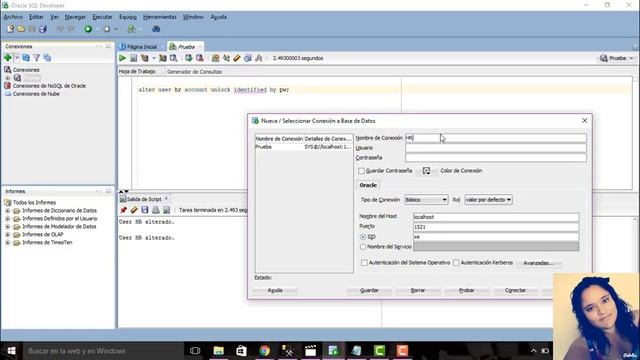Click the Unshared SQL Worksheet icon
The image size is (640, 360).
point(215,58)
